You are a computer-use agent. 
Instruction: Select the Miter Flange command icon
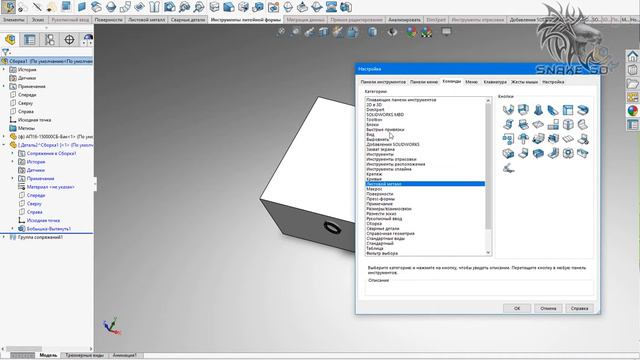[568, 110]
